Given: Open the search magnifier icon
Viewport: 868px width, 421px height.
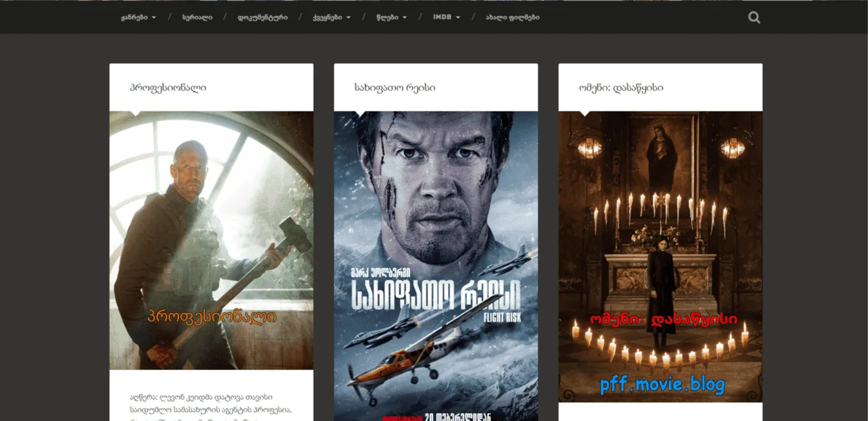Looking at the screenshot, I should coord(754,18).
